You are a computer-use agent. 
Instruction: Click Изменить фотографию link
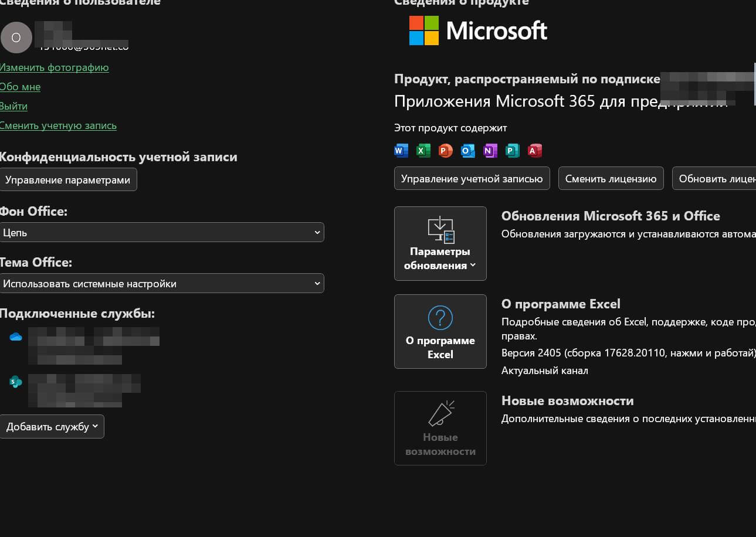point(54,67)
